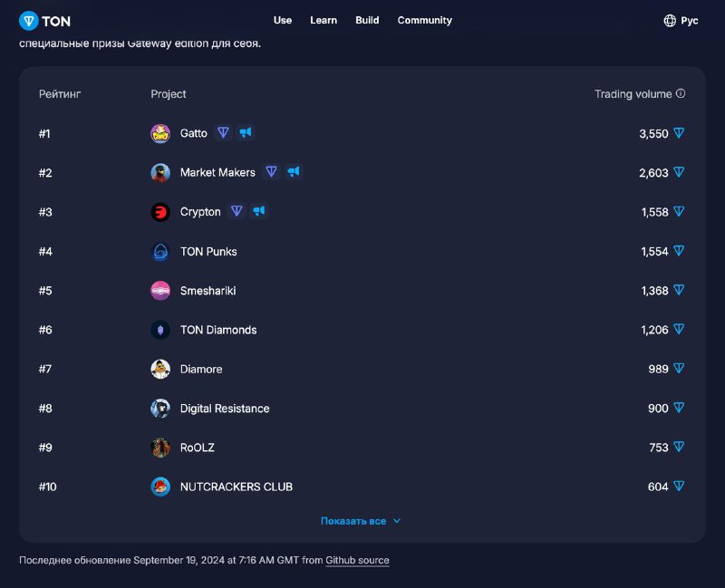Click the Crypton project avatar
This screenshot has width=725, height=588.
pyautogui.click(x=160, y=212)
